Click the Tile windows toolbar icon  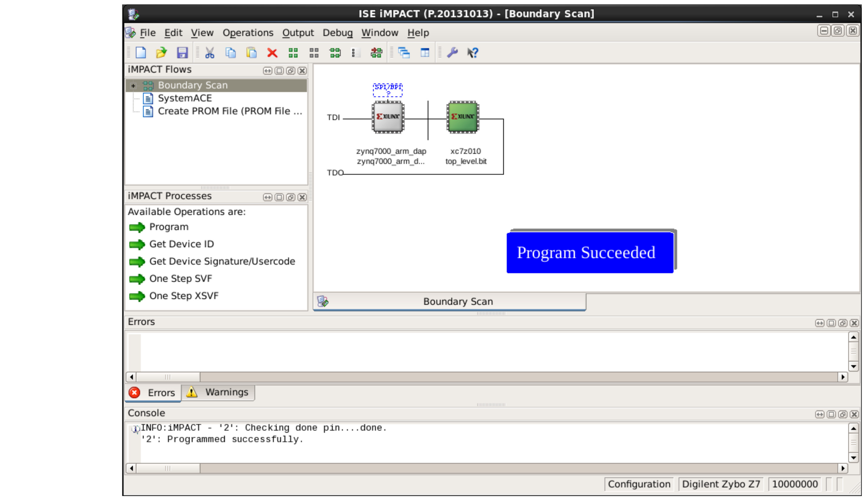[x=425, y=53]
